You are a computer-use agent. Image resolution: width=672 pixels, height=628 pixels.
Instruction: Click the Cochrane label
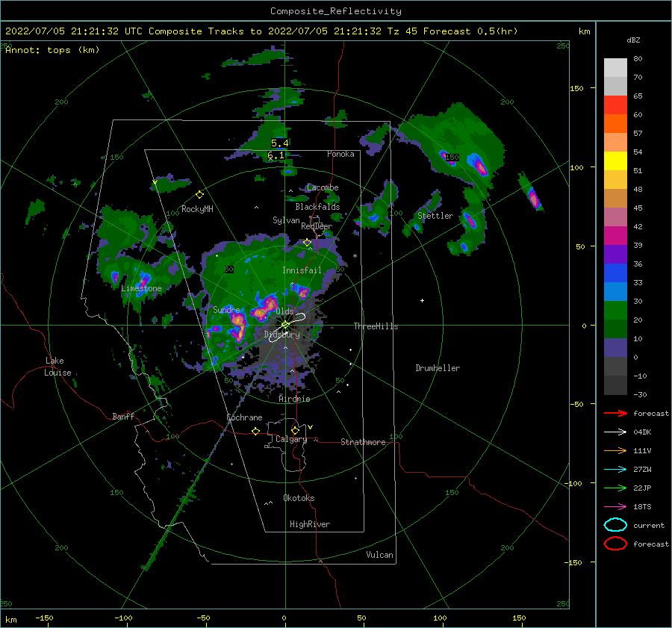(244, 417)
